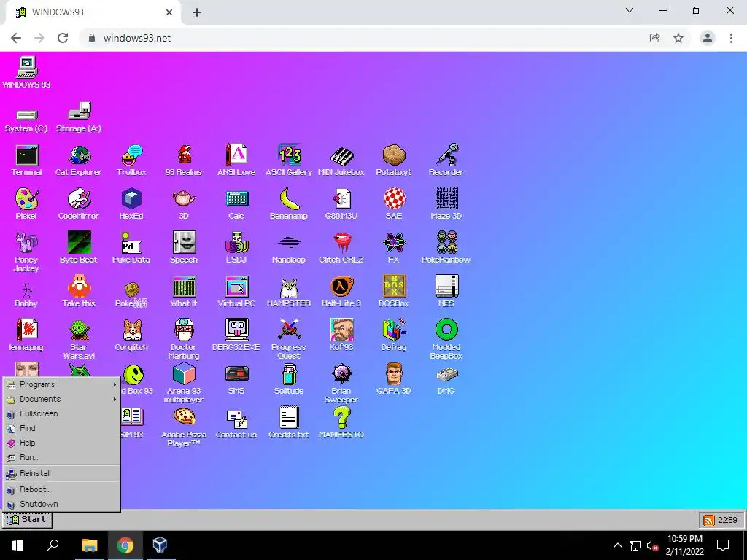Screen dimensions: 747x560
Task: Launch Byte Beat icon
Action: (79, 248)
